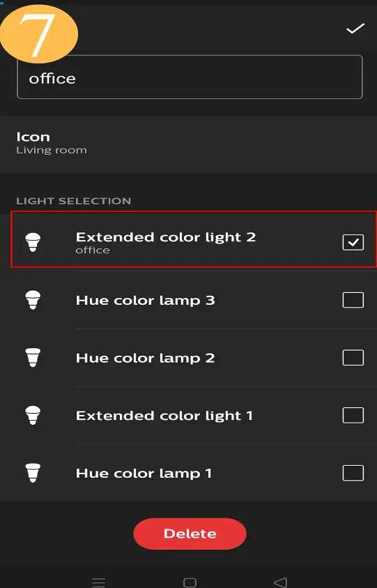This screenshot has height=588, width=377.
Task: Click bulb icon beside Hue color lamp 3
Action: [x=33, y=300]
